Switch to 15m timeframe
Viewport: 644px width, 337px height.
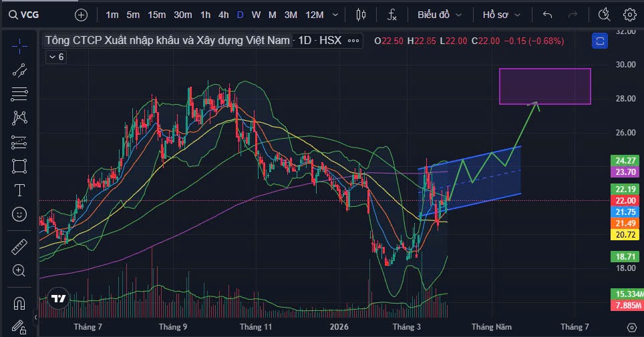click(156, 15)
